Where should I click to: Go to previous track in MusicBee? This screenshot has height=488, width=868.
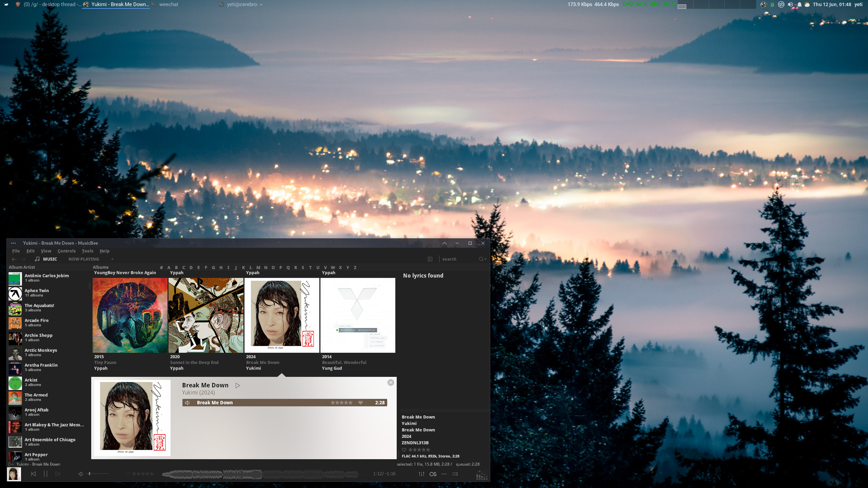[33, 474]
